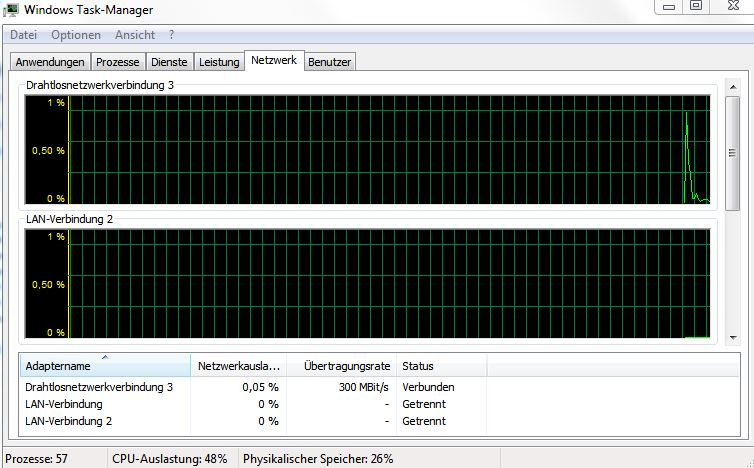Sort by Netzwerkausla... column header
The width and height of the screenshot is (754, 468).
239,366
